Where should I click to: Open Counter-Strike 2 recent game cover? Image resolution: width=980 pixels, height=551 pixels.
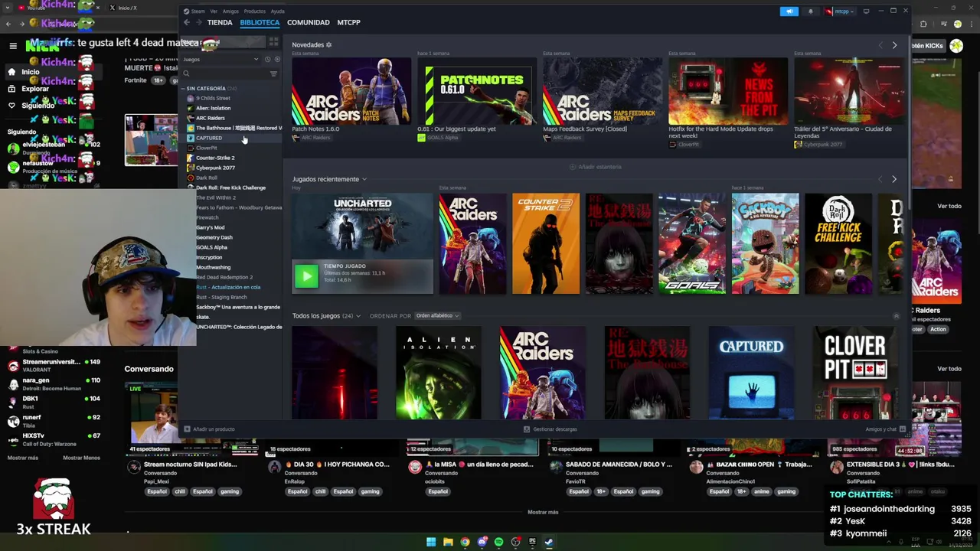(546, 243)
